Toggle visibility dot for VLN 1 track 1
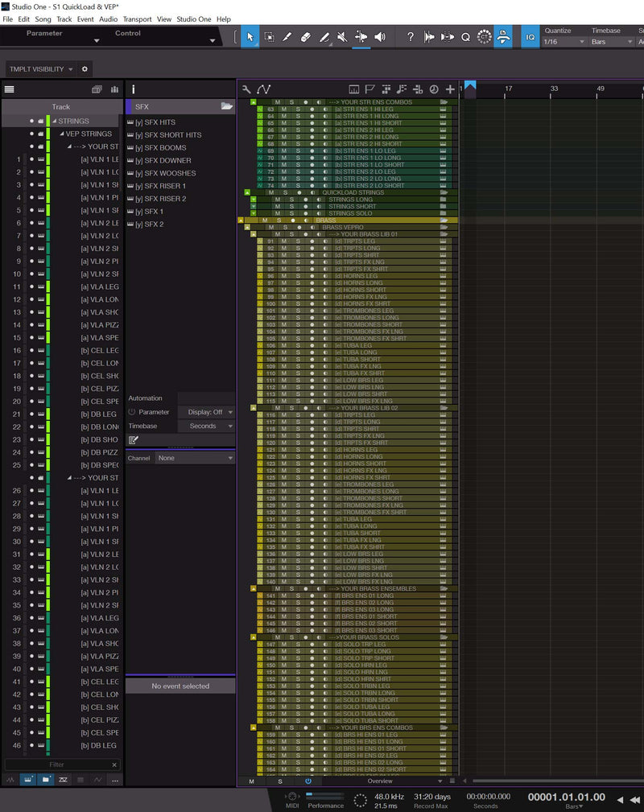 point(32,159)
